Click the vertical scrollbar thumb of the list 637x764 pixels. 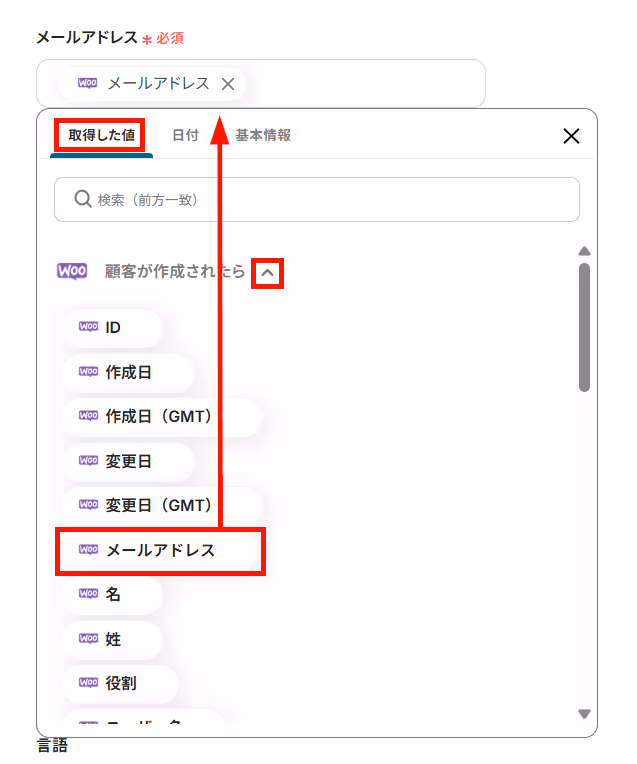tap(584, 327)
